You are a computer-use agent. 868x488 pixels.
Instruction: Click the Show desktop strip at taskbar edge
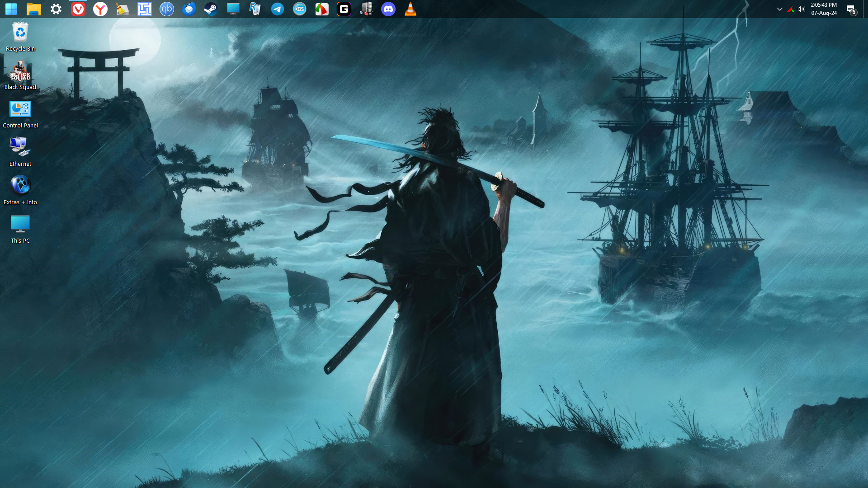[x=865, y=9]
